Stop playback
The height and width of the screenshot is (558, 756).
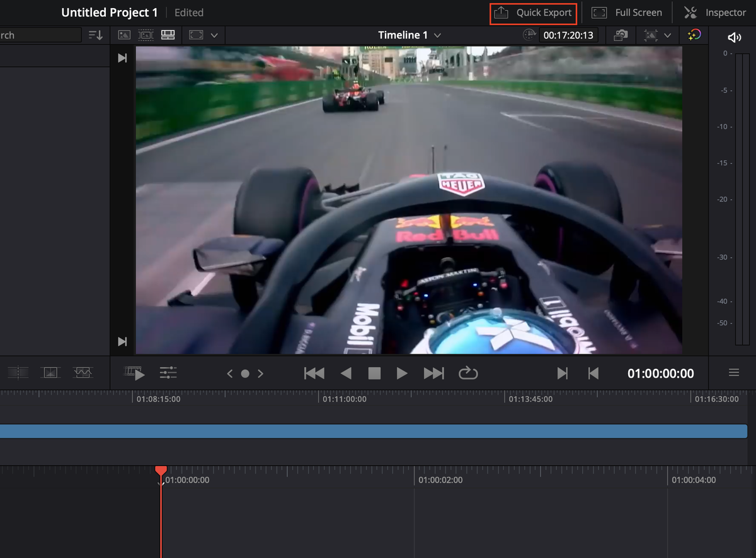[x=374, y=373]
